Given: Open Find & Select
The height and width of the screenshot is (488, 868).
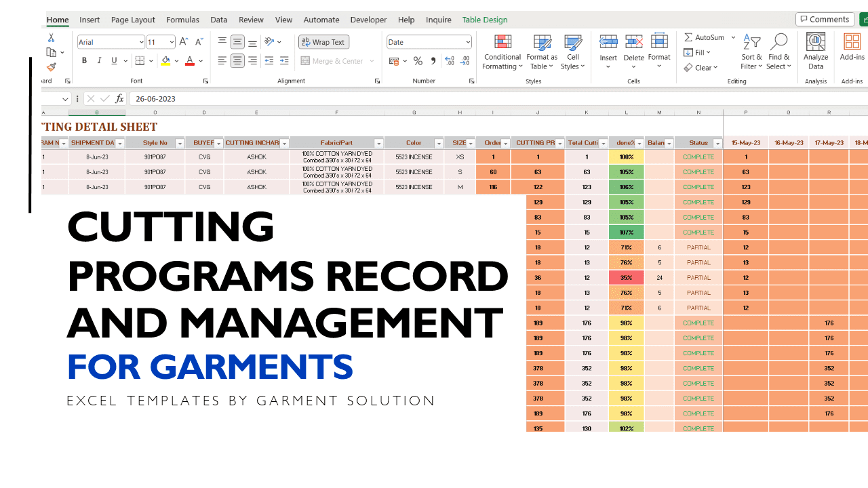Looking at the screenshot, I should tap(778, 52).
